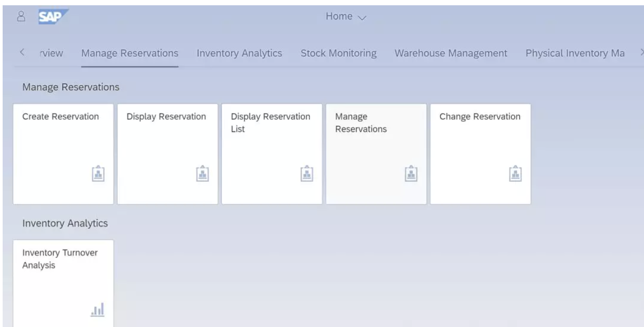Click the Create Reservation tile icon
Image resolution: width=644 pixels, height=327 pixels.
click(98, 174)
